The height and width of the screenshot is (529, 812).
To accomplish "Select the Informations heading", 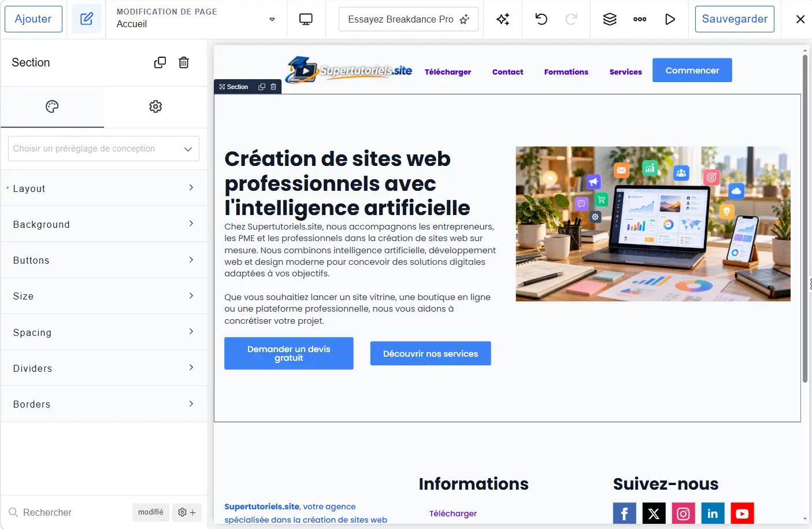I will pos(473,483).
